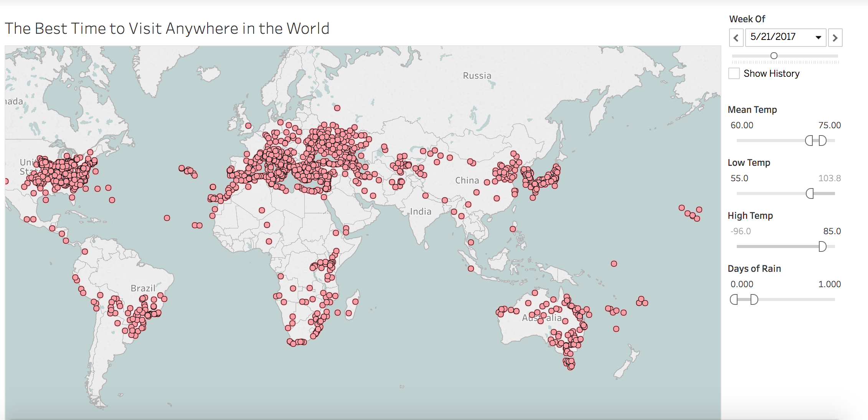
Task: Click the High Temp slider handle
Action: pos(822,246)
